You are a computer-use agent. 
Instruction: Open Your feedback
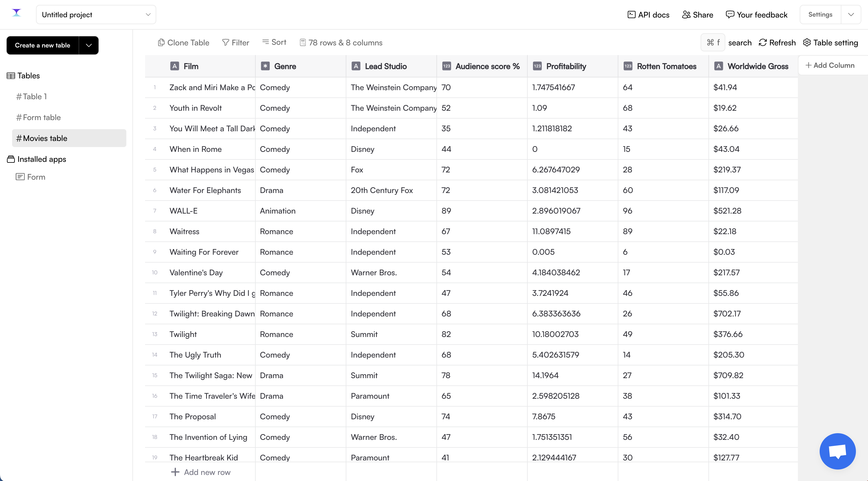click(x=756, y=15)
